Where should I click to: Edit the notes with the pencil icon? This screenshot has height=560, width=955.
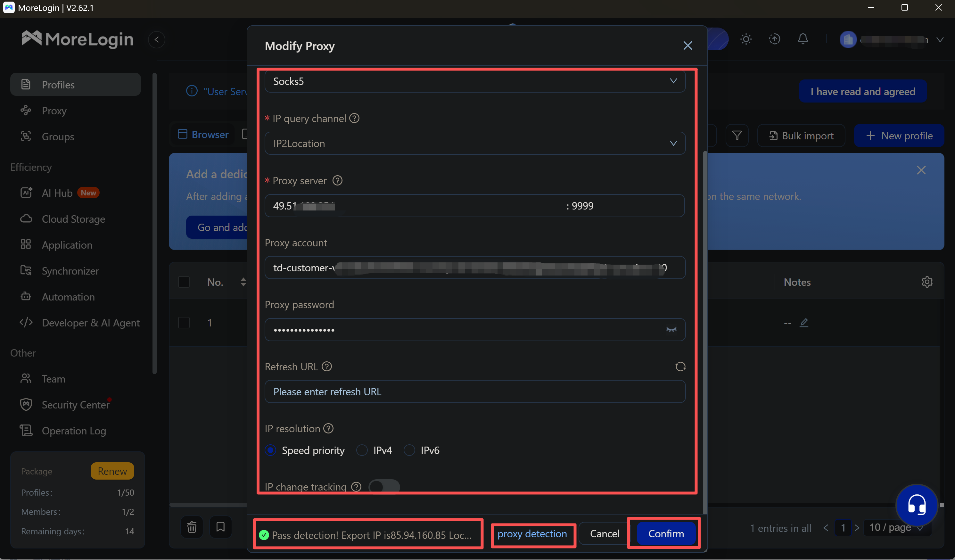[804, 322]
